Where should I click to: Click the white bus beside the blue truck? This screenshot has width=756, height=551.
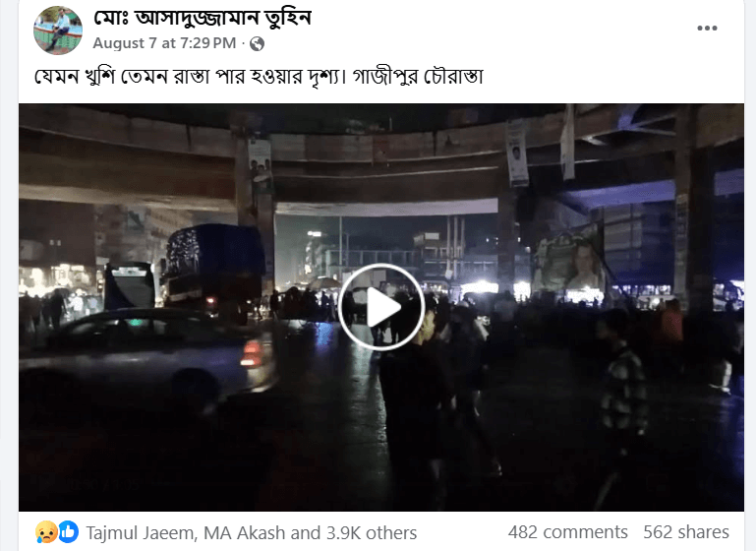pyautogui.click(x=129, y=286)
